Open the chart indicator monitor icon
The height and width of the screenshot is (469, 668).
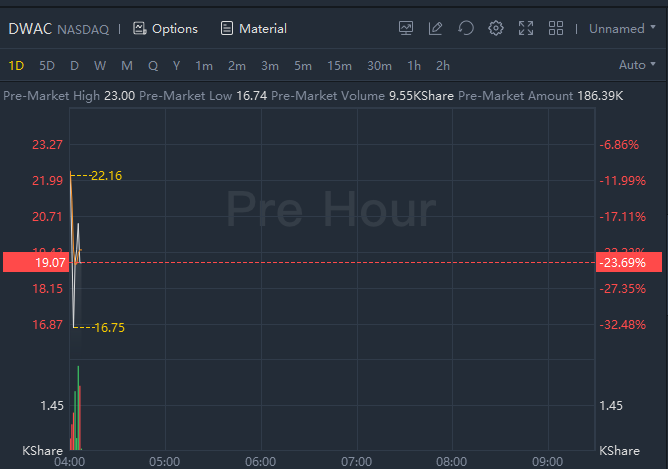[x=405, y=28]
